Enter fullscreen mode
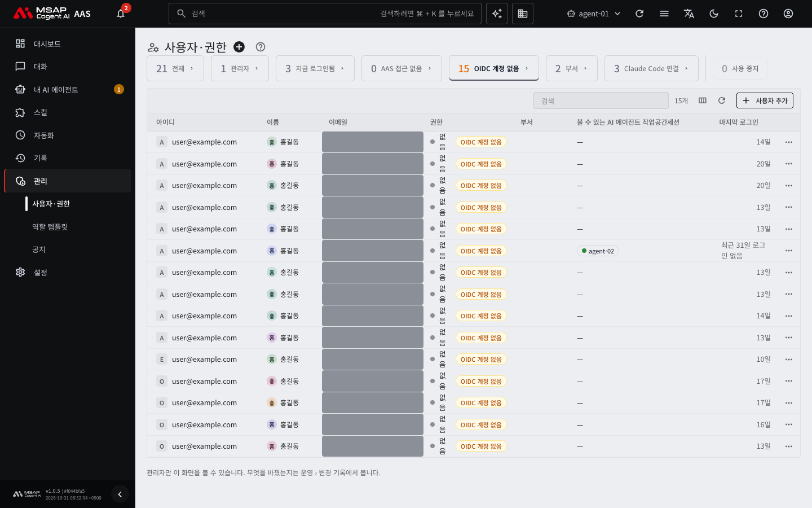 tap(739, 14)
